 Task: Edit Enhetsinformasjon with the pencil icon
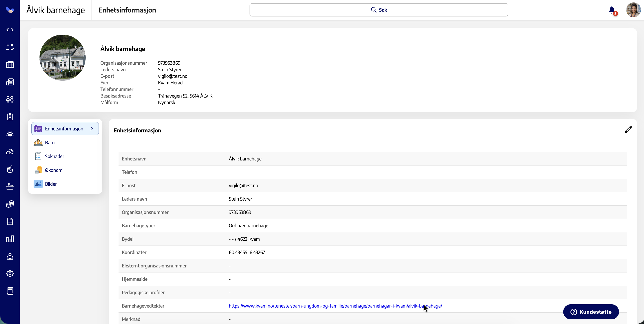(x=628, y=130)
